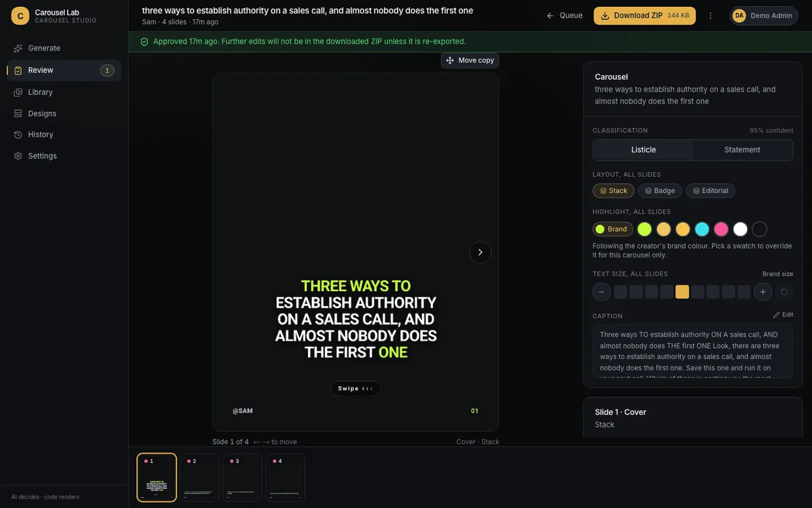812x508 pixels.
Task: Open the Demo Admin account menu
Action: click(764, 16)
